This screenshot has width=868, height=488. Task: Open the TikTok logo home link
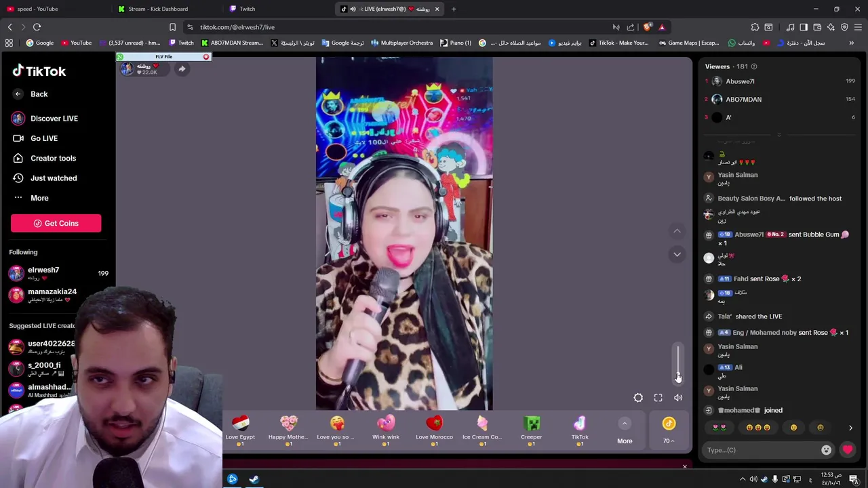point(39,71)
